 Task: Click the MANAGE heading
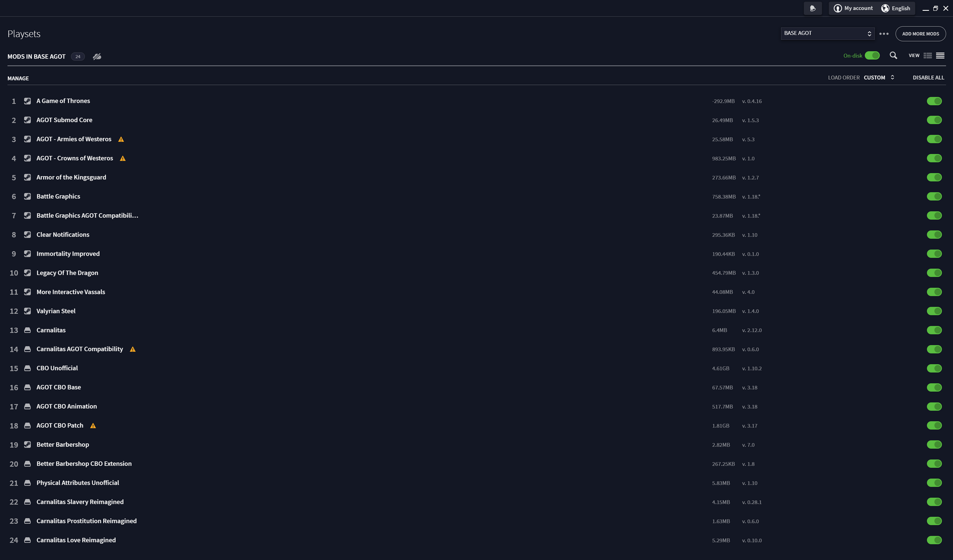coord(18,78)
